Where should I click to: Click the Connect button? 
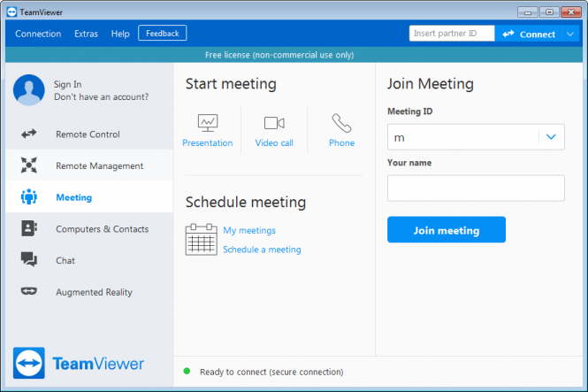point(528,35)
